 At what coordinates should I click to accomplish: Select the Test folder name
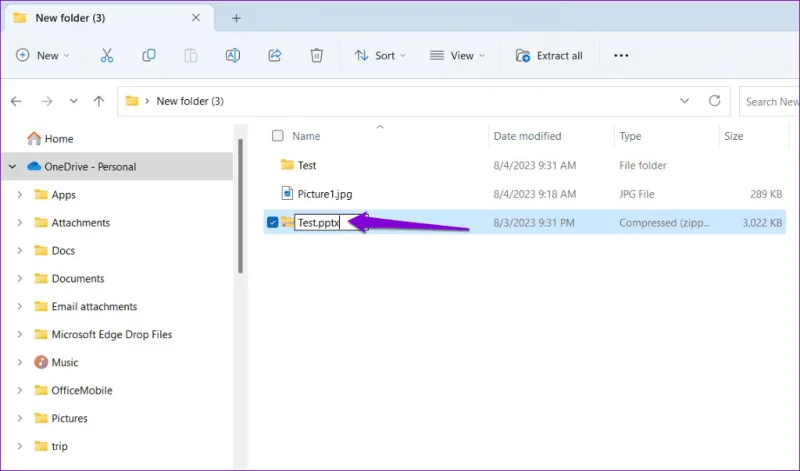click(x=307, y=165)
